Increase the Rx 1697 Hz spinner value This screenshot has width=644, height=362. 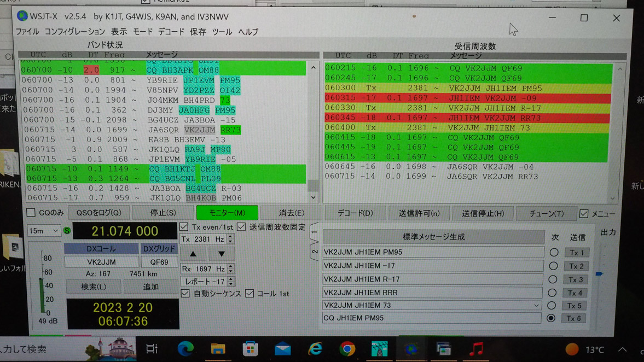click(231, 266)
